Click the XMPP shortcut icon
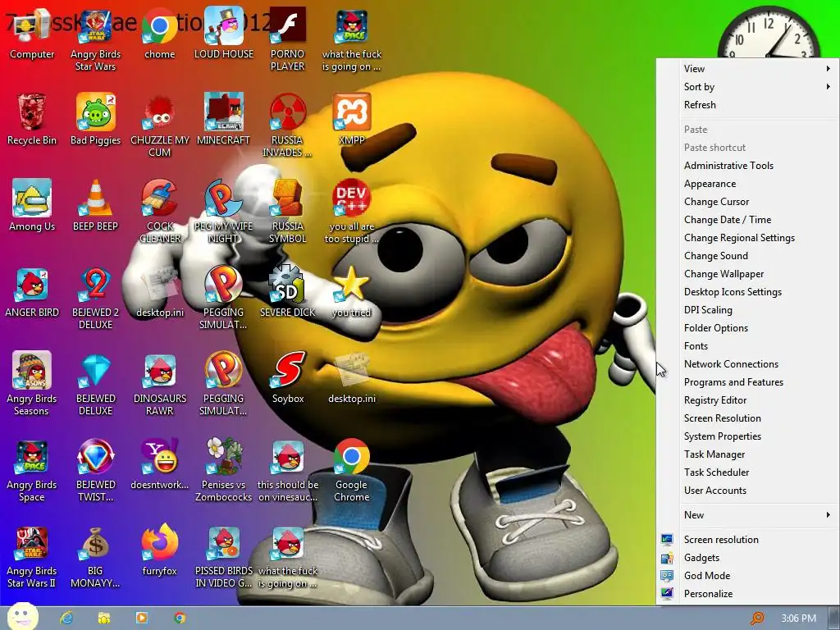840x630 pixels. coord(351,120)
